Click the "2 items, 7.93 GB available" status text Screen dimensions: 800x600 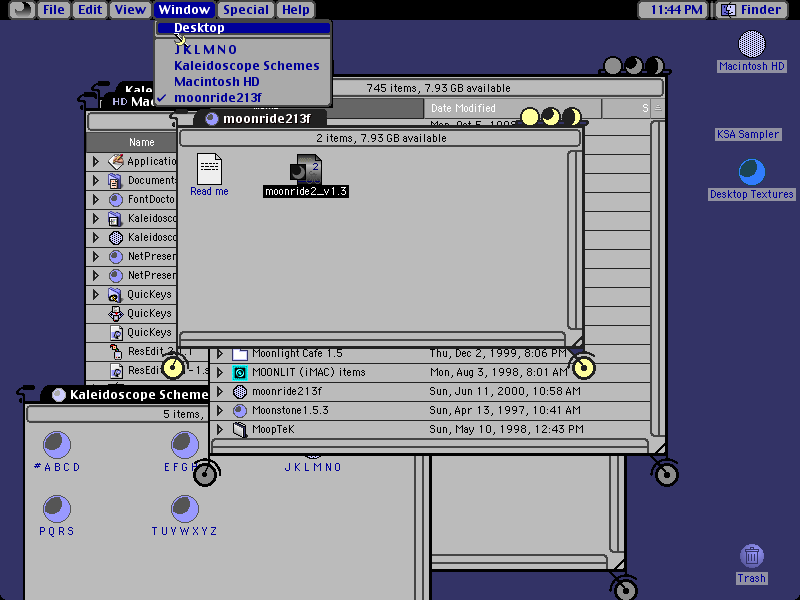(x=381, y=138)
